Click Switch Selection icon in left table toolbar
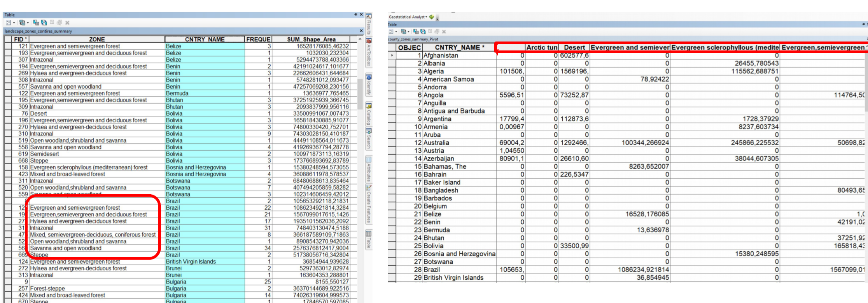Screen dimensions: 868x303 coord(44,23)
